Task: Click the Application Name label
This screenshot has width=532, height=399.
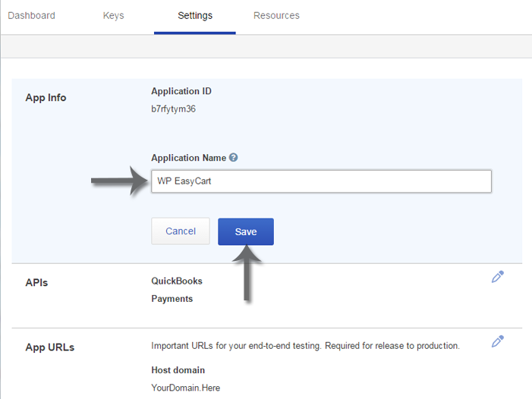Action: [x=188, y=158]
